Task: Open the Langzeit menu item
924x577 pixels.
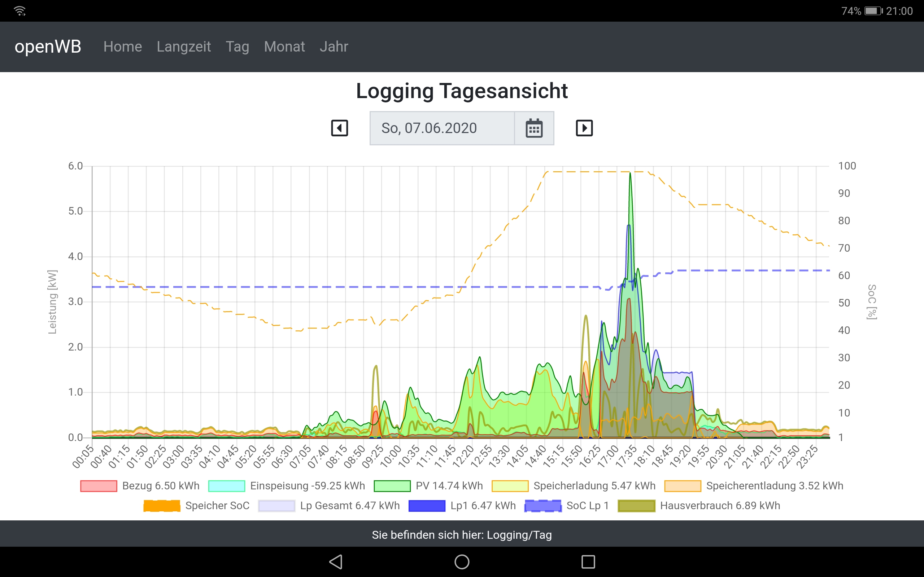Action: pyautogui.click(x=184, y=47)
